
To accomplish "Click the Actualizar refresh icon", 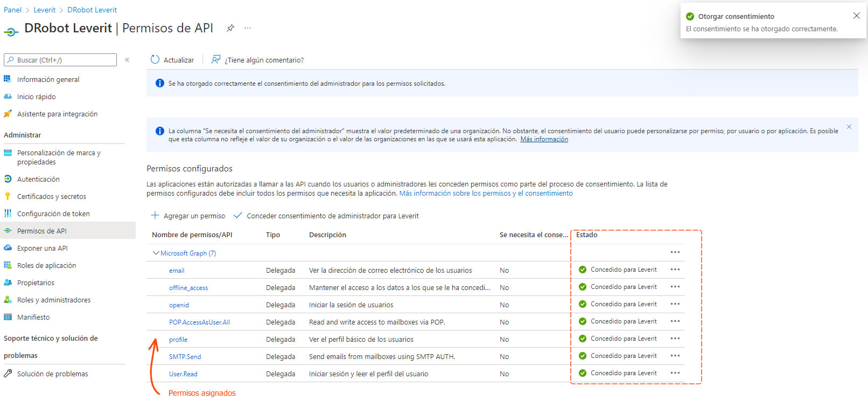I will 155,60.
